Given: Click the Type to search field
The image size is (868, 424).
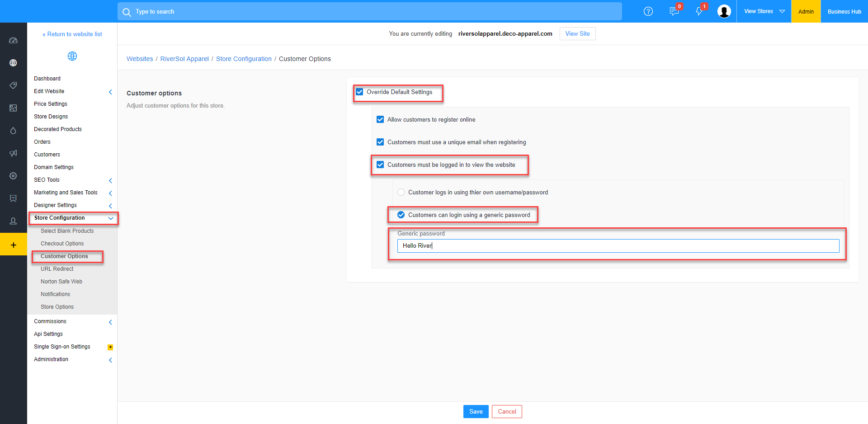Looking at the screenshot, I should click(370, 11).
